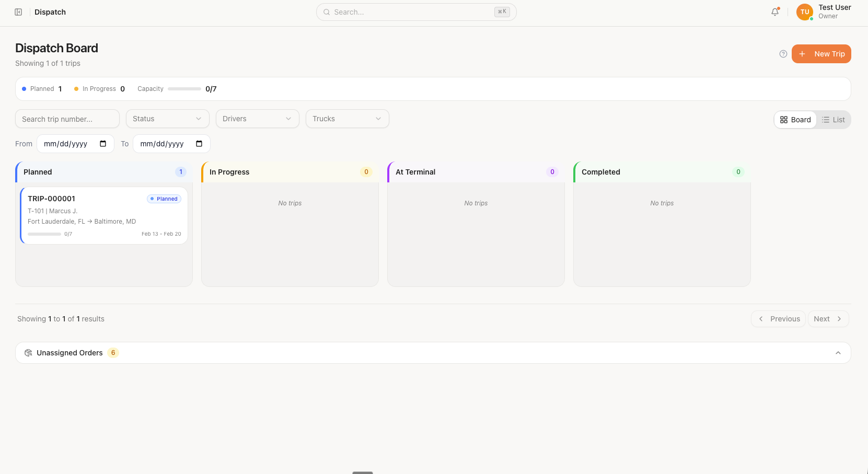Open the notifications bell
The width and height of the screenshot is (868, 474).
(x=775, y=12)
